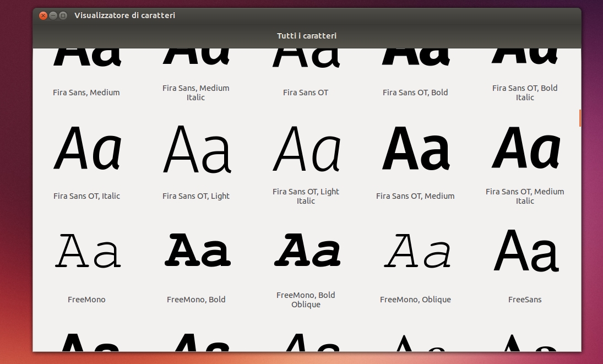Click the 'Fira Sans OT, Bold' label text
The height and width of the screenshot is (364, 603).
tap(415, 93)
